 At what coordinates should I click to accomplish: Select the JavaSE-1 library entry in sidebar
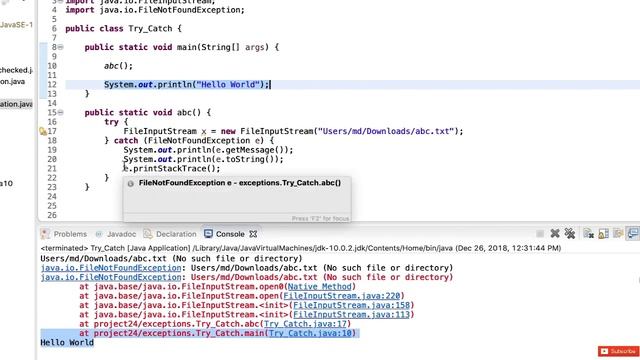(16, 25)
